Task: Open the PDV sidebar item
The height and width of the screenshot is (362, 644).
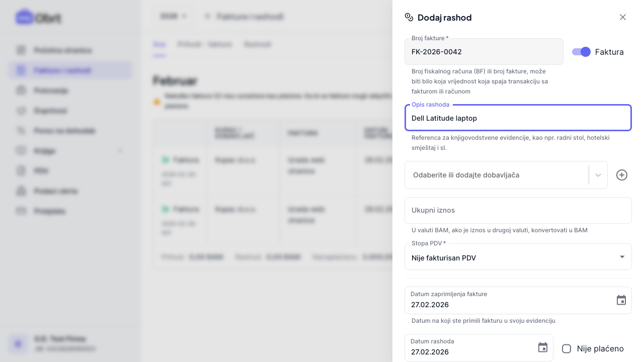Action: pyautogui.click(x=41, y=171)
